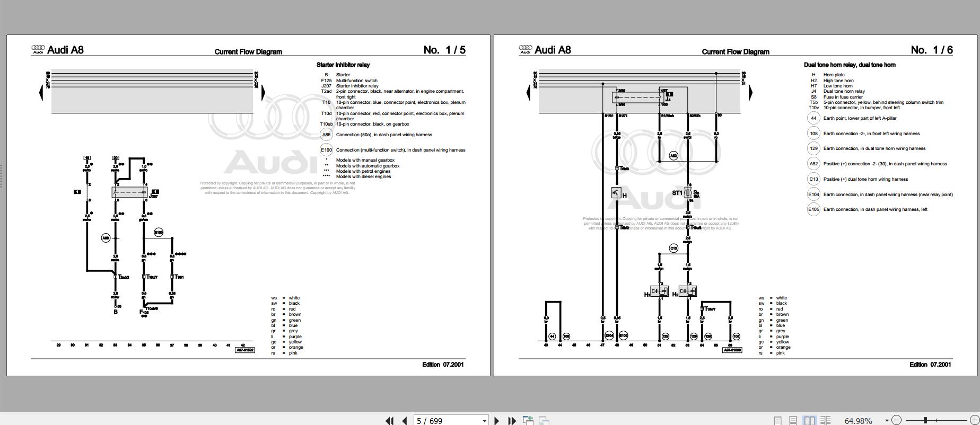
Task: Click right arrow on Starter inhibitor diagram
Action: (263, 92)
